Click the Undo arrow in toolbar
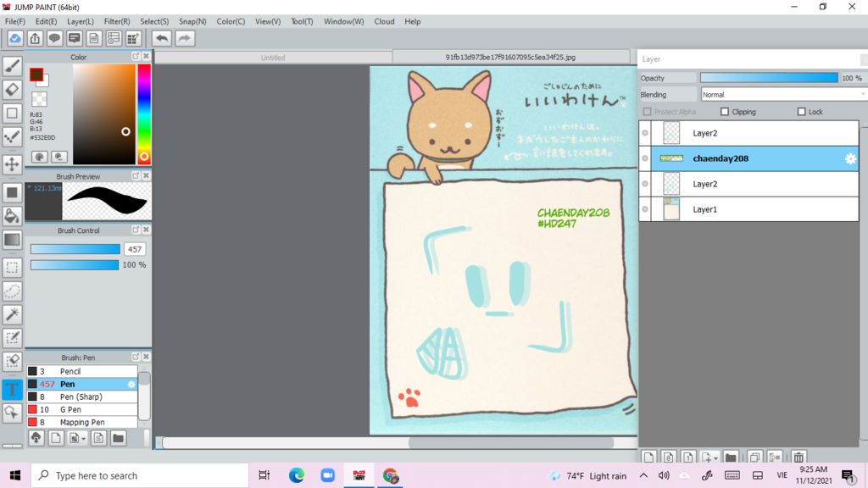The image size is (868, 488). coord(162,38)
